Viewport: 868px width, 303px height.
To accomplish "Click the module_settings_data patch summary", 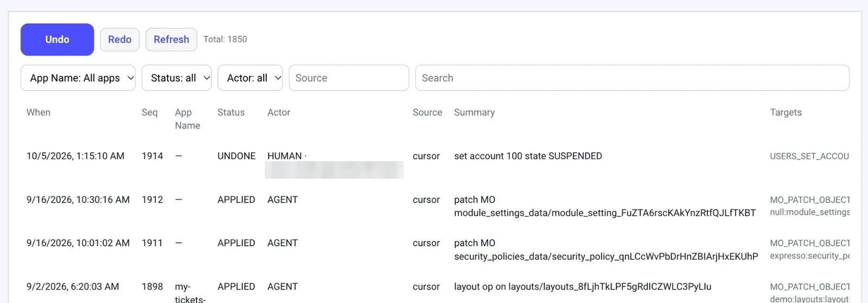I will point(605,206).
